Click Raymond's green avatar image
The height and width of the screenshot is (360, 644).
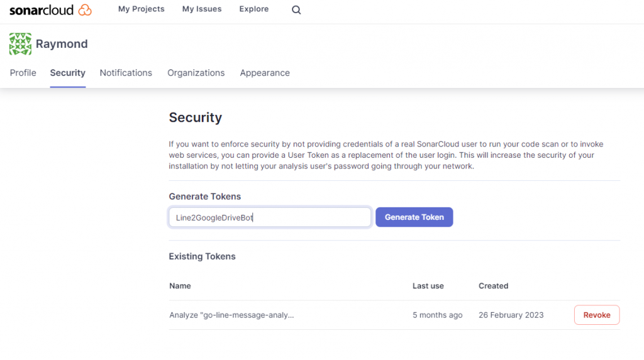[20, 44]
